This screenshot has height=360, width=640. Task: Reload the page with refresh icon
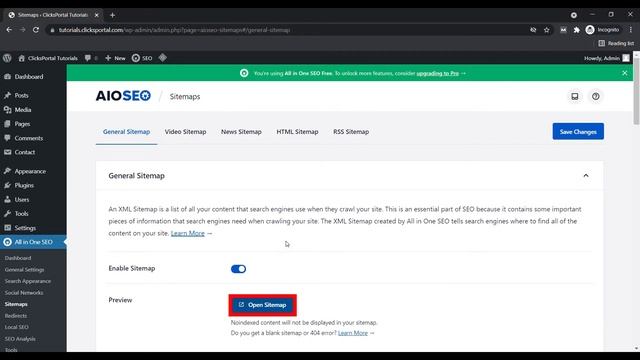(36, 30)
